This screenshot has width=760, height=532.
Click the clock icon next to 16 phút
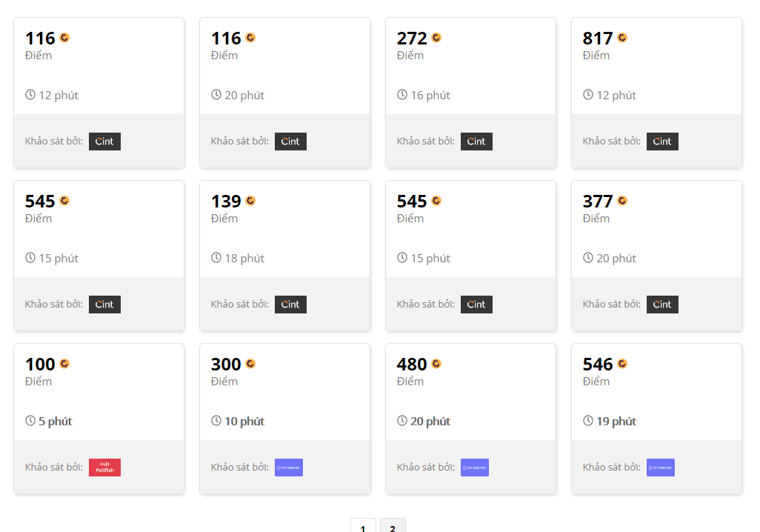pos(402,95)
